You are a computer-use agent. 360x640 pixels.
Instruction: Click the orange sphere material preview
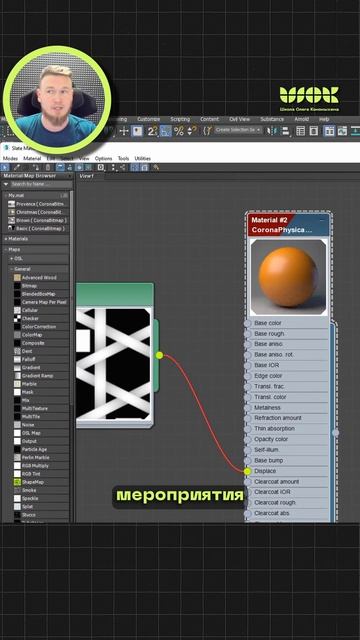pos(288,277)
